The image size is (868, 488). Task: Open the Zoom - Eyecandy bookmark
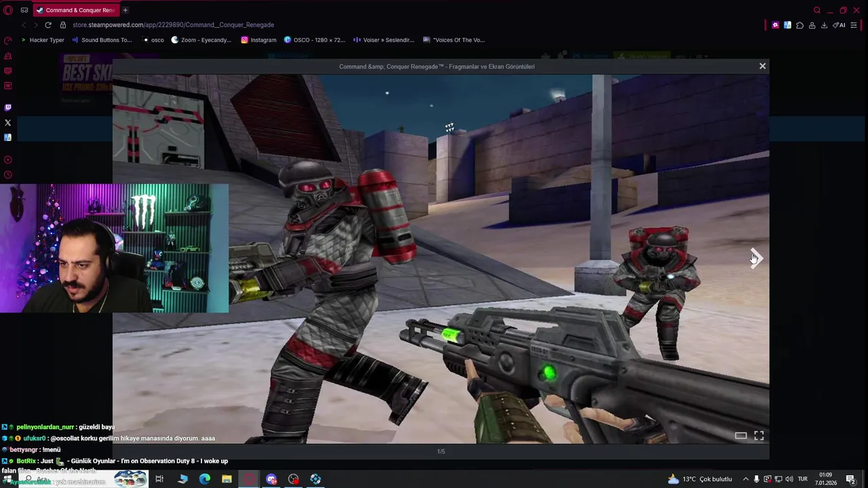pyautogui.click(x=201, y=40)
